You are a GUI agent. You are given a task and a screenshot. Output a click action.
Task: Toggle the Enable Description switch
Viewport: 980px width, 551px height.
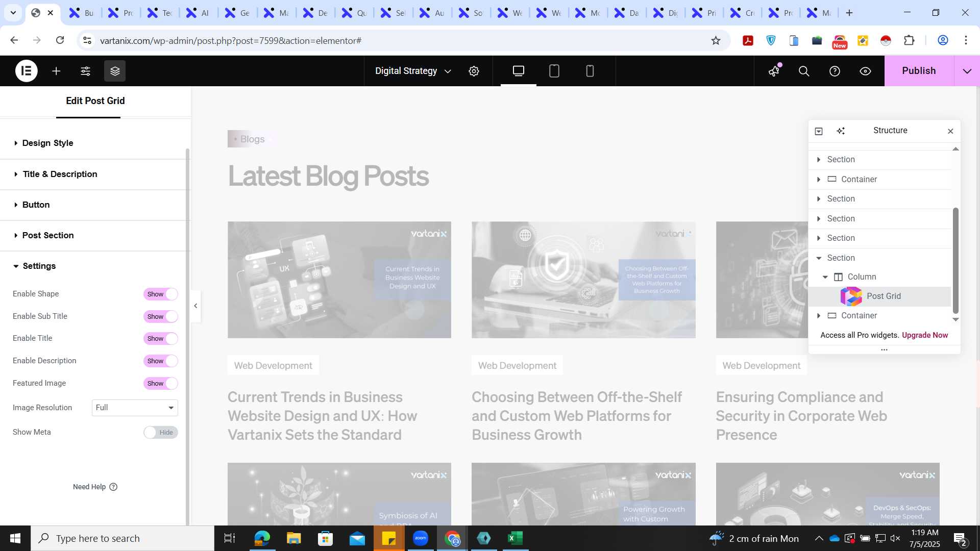point(161,361)
